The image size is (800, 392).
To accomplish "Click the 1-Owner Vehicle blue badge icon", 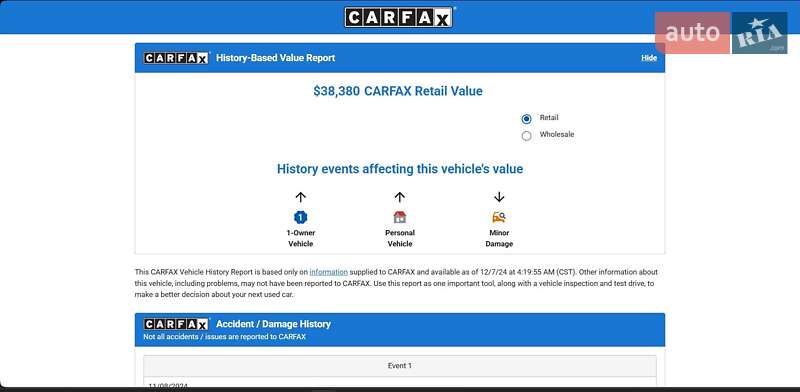I will pyautogui.click(x=301, y=217).
